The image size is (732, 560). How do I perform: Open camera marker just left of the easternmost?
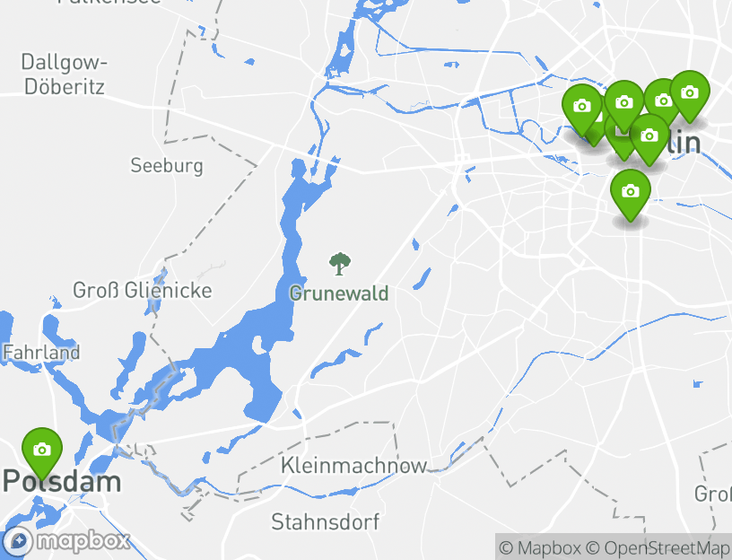pos(663,101)
